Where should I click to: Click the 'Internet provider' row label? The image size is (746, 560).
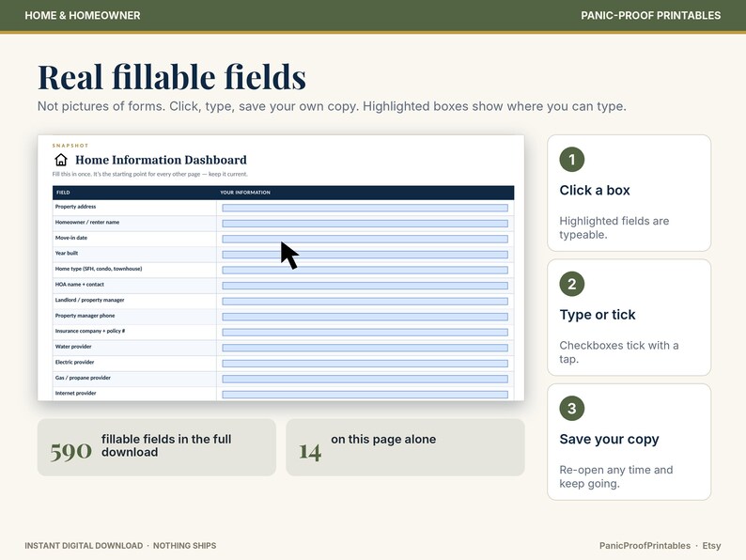[75, 393]
